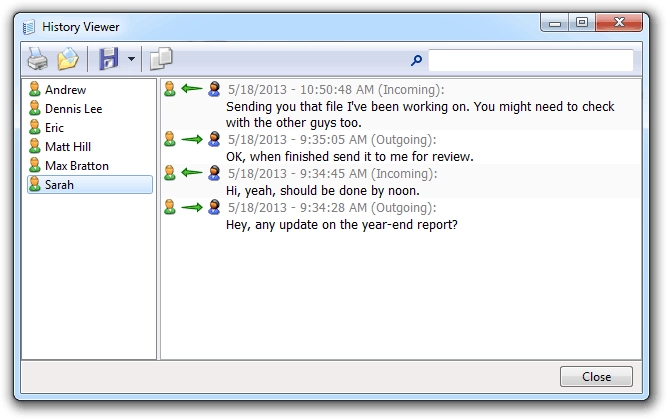Viewport: 668px width, 420px height.
Task: Select Max Bratton contact
Action: click(x=76, y=166)
